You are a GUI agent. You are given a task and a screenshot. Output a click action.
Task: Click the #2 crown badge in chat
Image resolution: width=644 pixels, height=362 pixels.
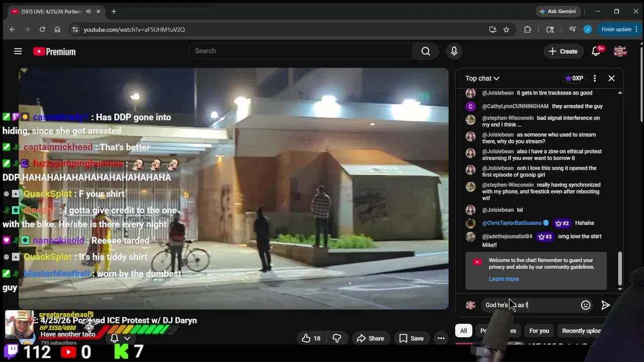click(x=561, y=223)
